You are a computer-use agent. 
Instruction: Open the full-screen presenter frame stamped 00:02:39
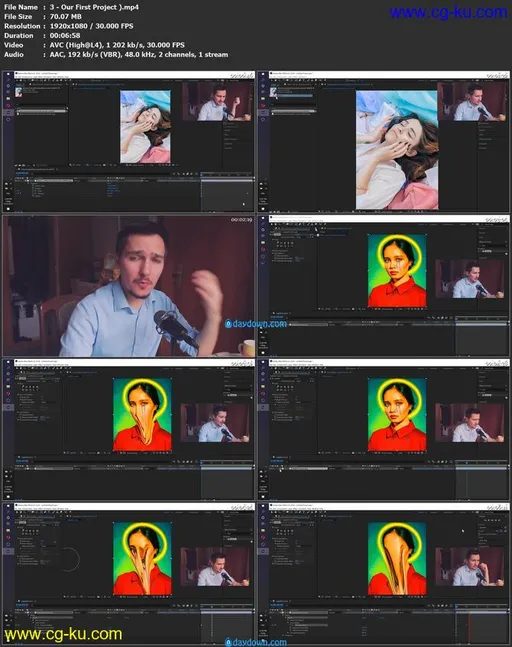(129, 286)
